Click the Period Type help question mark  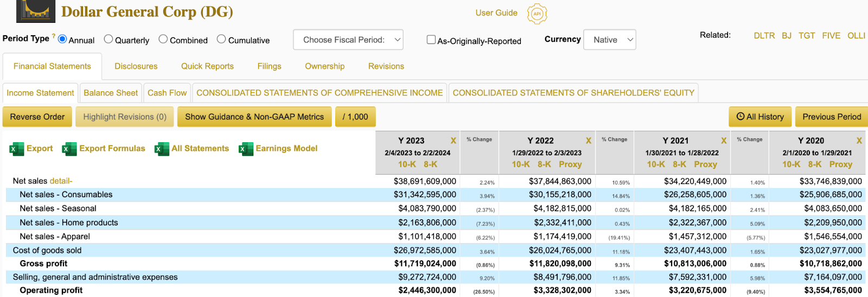pos(54,36)
